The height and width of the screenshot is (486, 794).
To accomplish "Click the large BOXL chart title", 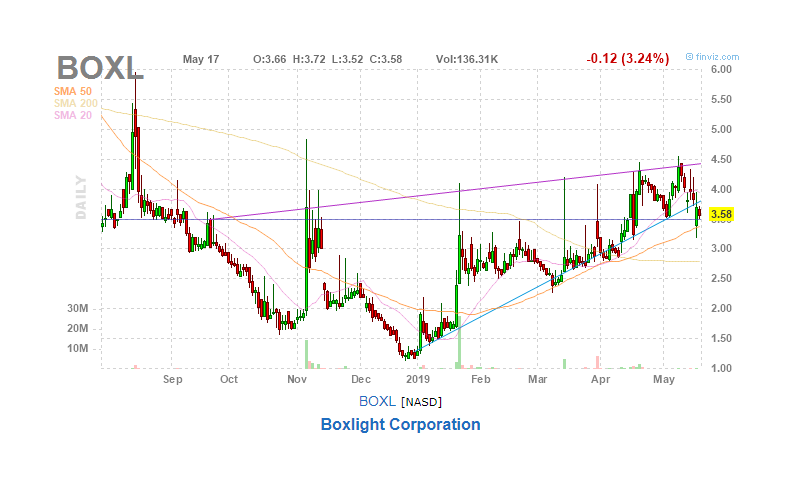I will (x=100, y=68).
